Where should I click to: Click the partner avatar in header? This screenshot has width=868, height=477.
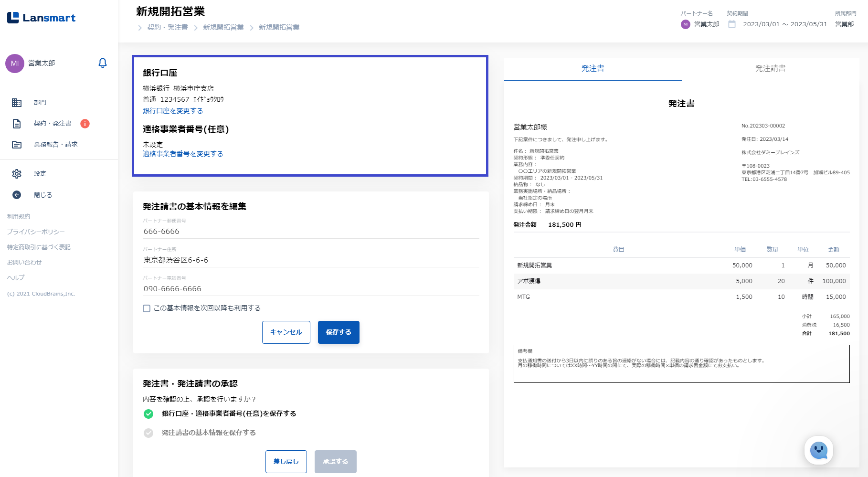pos(686,24)
